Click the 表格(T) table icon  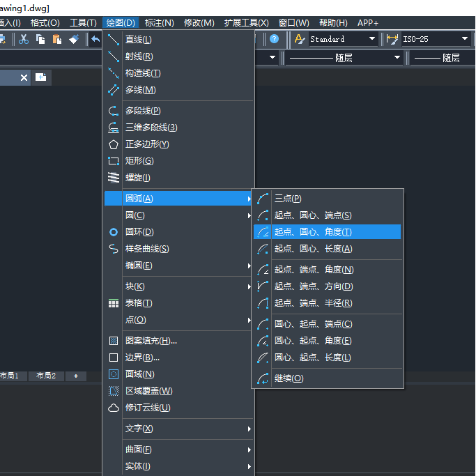[114, 303]
